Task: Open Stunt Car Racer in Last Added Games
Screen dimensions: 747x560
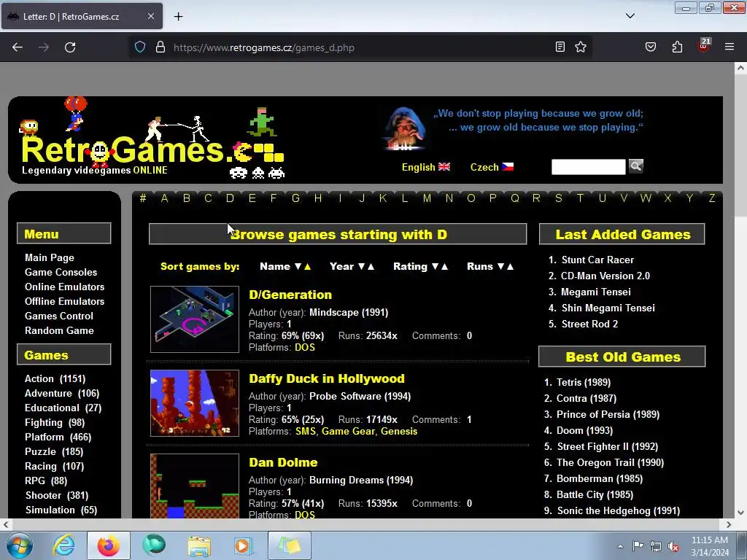Action: (x=598, y=260)
